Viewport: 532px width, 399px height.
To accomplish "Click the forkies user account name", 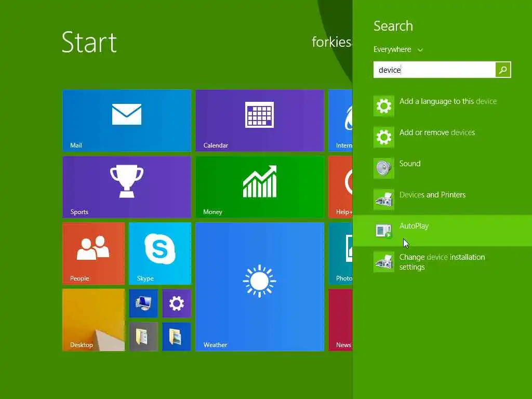I will coord(332,42).
